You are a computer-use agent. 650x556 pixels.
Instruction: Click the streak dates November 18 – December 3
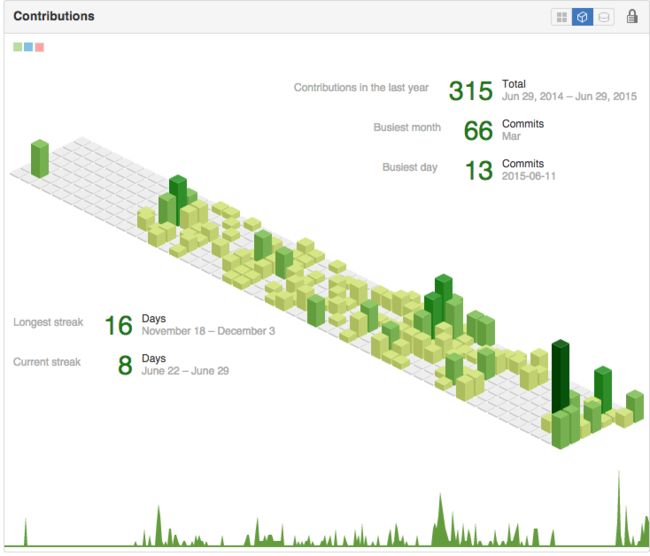[208, 331]
